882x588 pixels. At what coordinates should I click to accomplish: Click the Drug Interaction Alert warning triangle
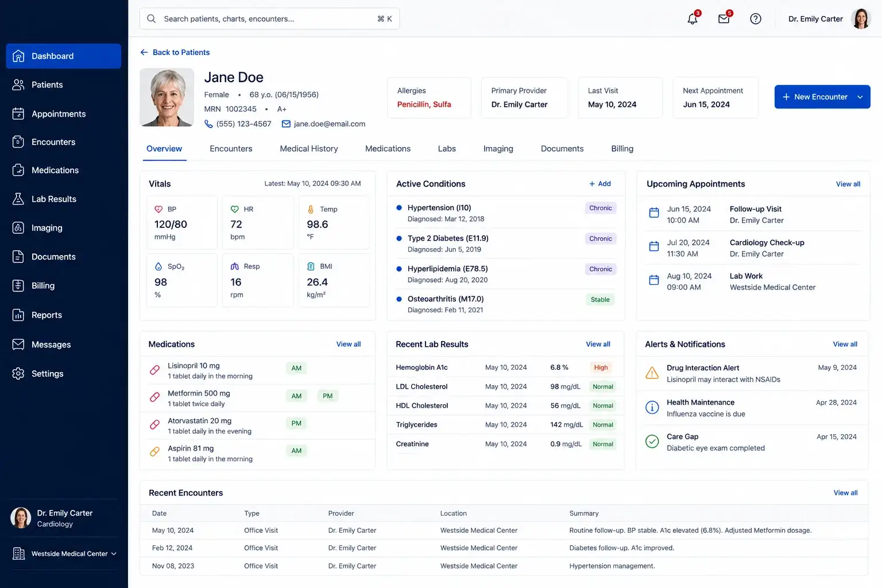click(x=652, y=373)
